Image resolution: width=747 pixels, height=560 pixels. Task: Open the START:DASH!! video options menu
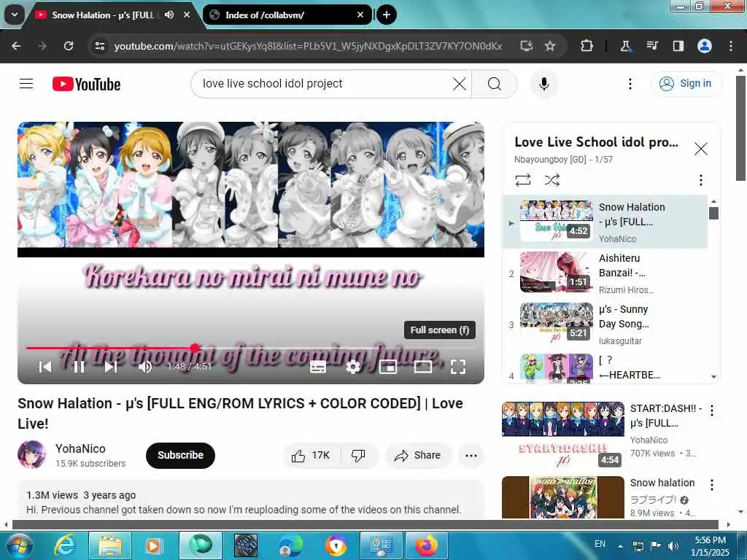point(712,410)
